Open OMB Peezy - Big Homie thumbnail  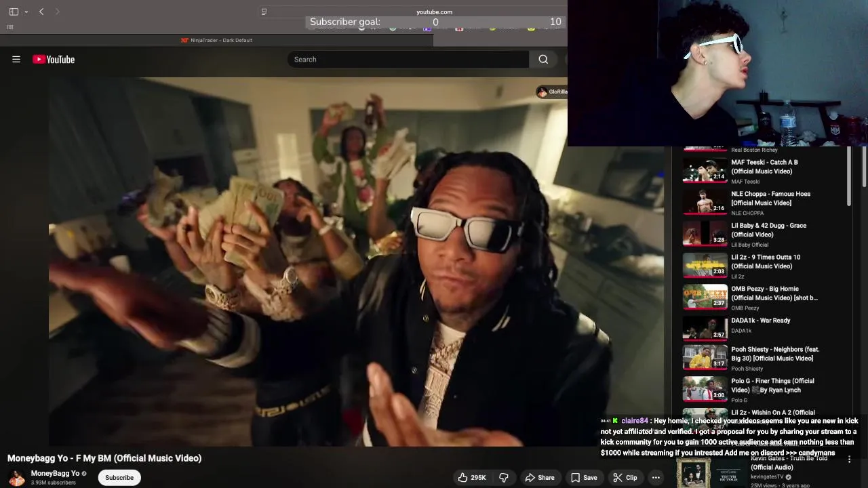click(705, 298)
